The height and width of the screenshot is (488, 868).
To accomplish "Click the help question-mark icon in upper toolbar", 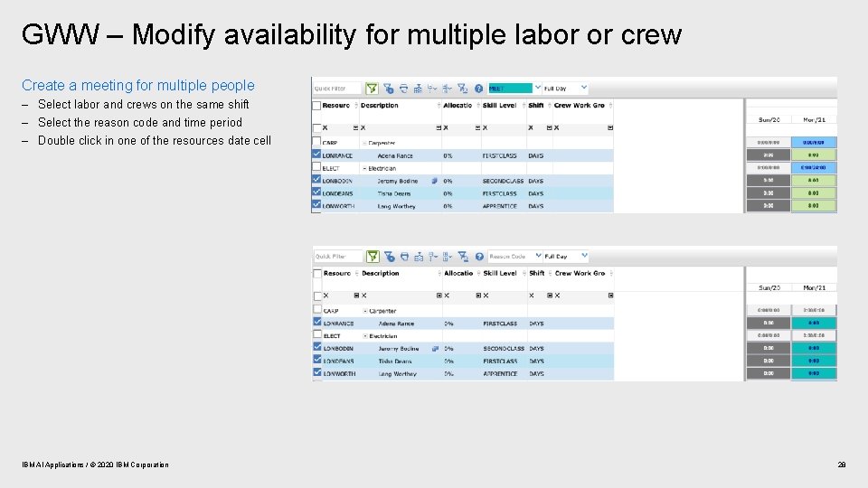I will click(x=479, y=89).
